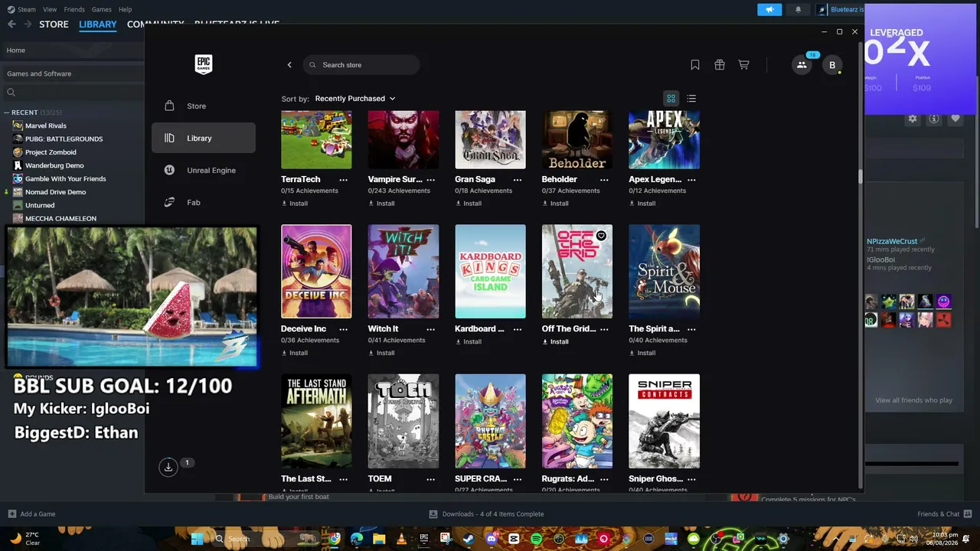980x551 pixels.
Task: Click Home in Steam library sidebar
Action: pyautogui.click(x=72, y=51)
